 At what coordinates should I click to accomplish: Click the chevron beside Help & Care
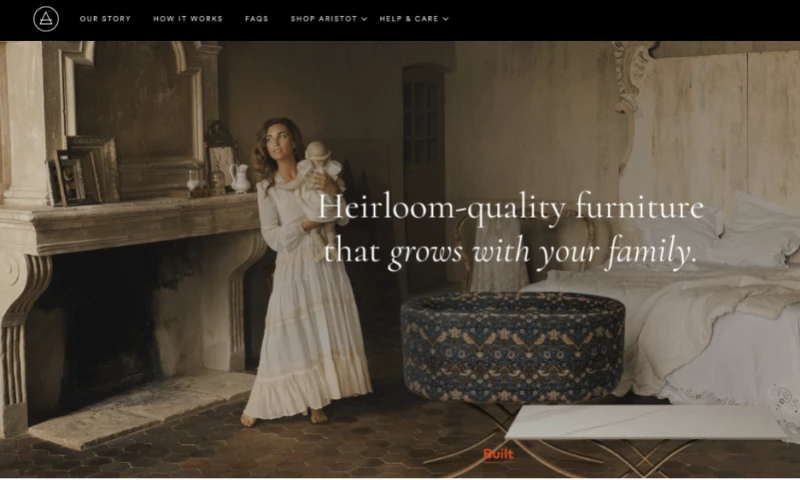point(445,19)
